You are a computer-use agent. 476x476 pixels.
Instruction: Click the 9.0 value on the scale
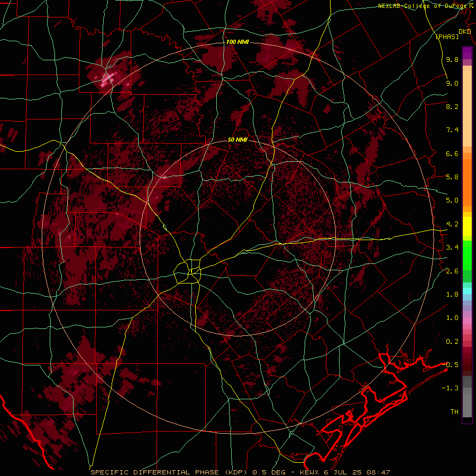click(x=452, y=84)
